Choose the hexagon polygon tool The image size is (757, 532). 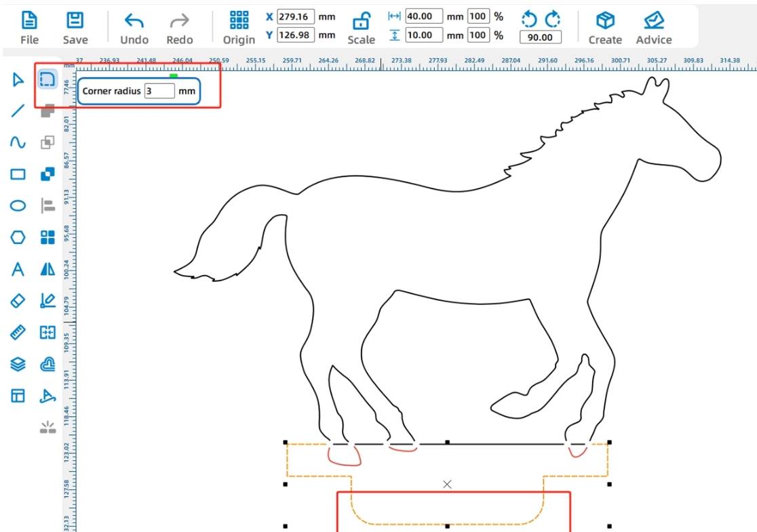tap(18, 237)
